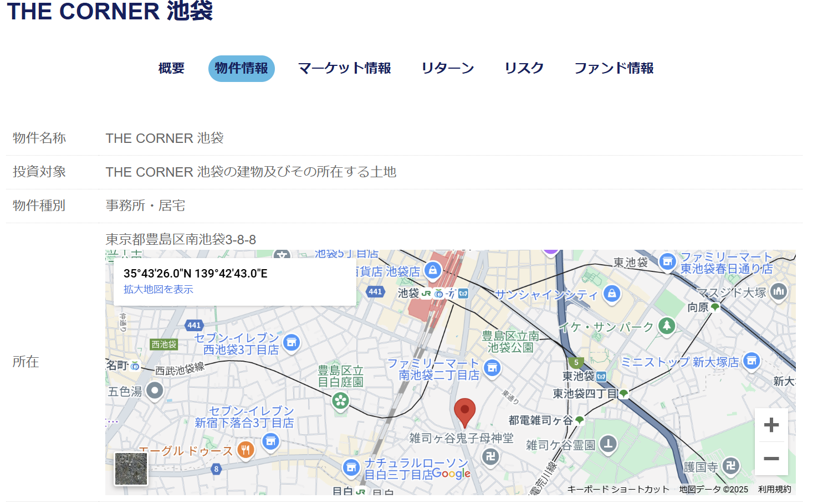This screenshot has width=828, height=504.
Task: Select ファミリーマート 南池袋二丁目店 store icon
Action: 492,368
